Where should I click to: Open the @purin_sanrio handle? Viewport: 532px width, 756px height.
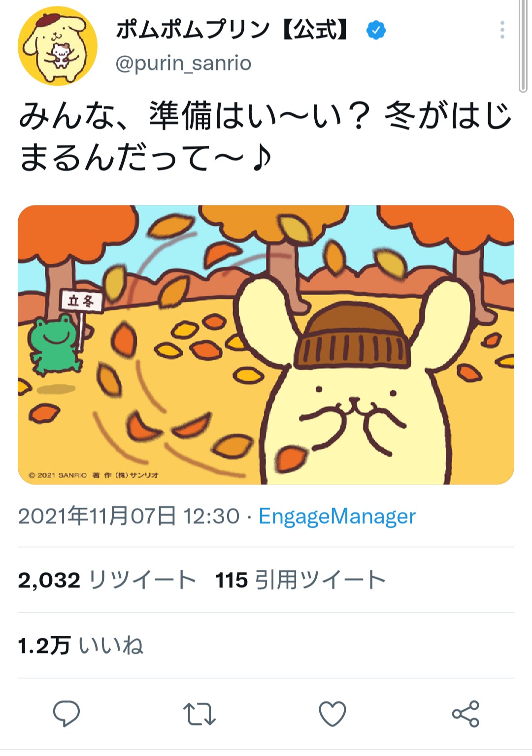[x=183, y=63]
